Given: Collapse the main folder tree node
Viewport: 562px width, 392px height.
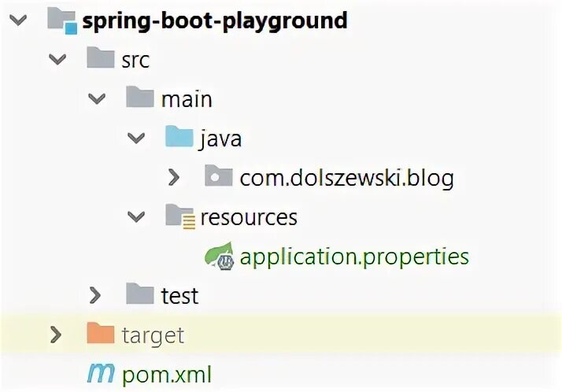Looking at the screenshot, I should point(96,98).
